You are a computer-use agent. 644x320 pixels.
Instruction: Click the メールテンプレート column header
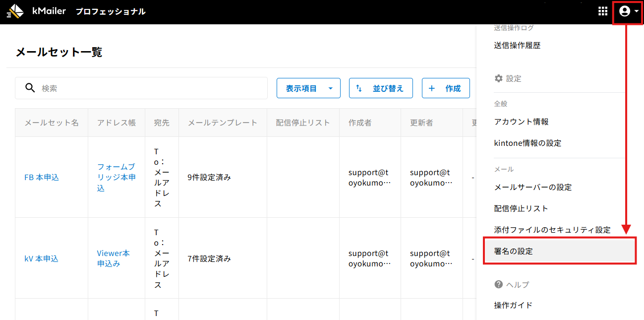(x=223, y=123)
